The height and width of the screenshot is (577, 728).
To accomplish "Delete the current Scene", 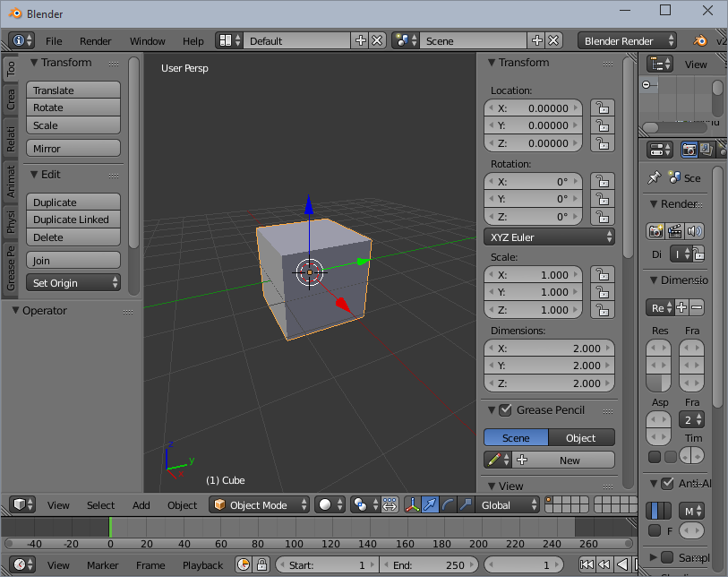I will tap(554, 41).
